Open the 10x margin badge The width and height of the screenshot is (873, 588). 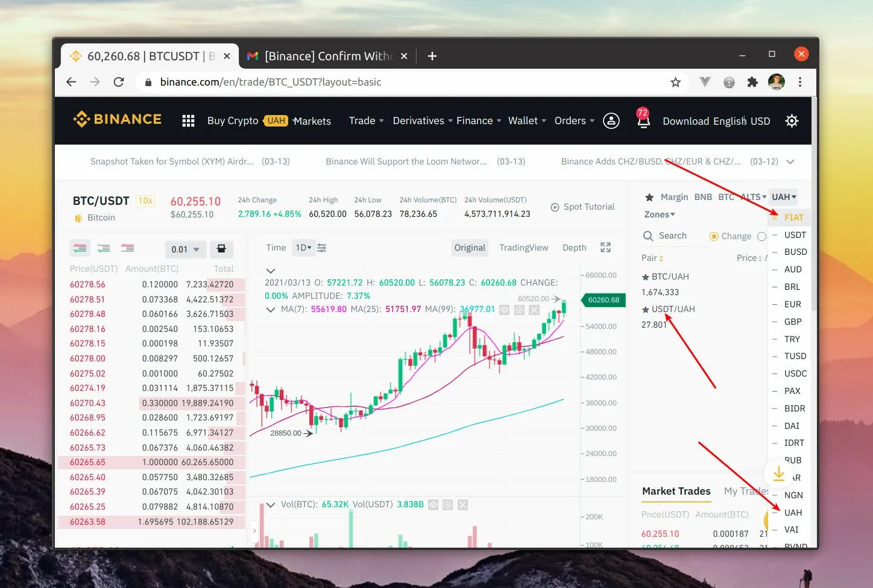click(x=145, y=201)
